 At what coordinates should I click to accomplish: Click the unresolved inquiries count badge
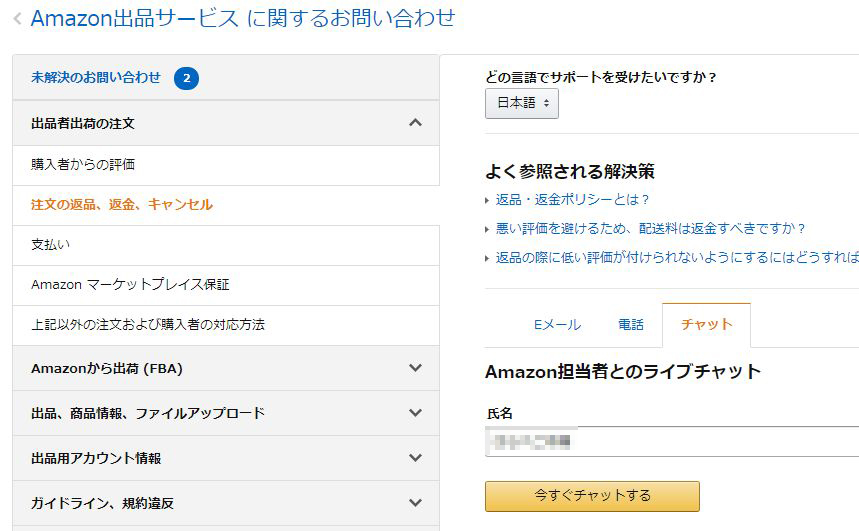(x=186, y=78)
